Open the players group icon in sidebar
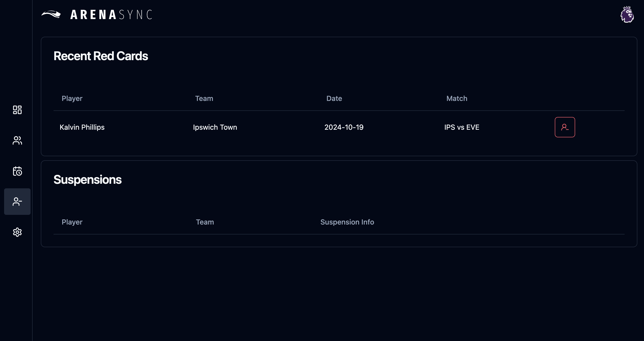This screenshot has height=341, width=644. point(17,140)
